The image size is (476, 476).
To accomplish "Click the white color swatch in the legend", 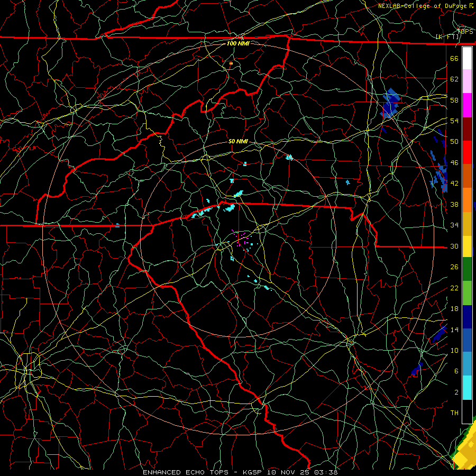I will pos(467,58).
